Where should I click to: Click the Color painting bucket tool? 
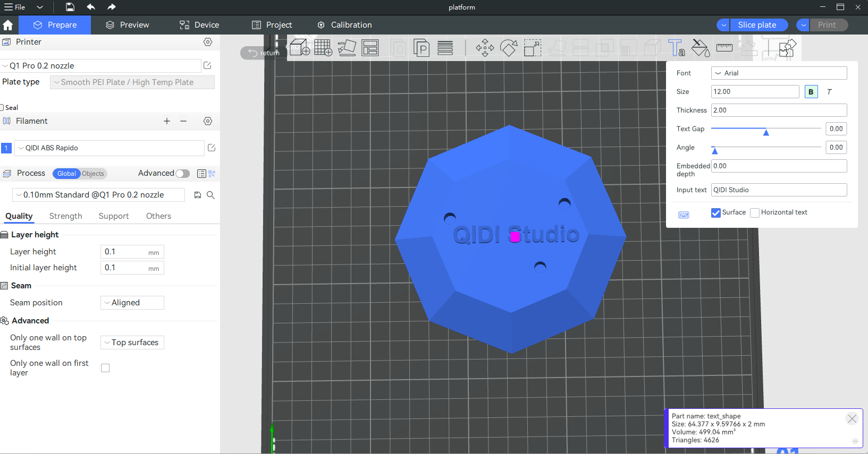(x=700, y=48)
